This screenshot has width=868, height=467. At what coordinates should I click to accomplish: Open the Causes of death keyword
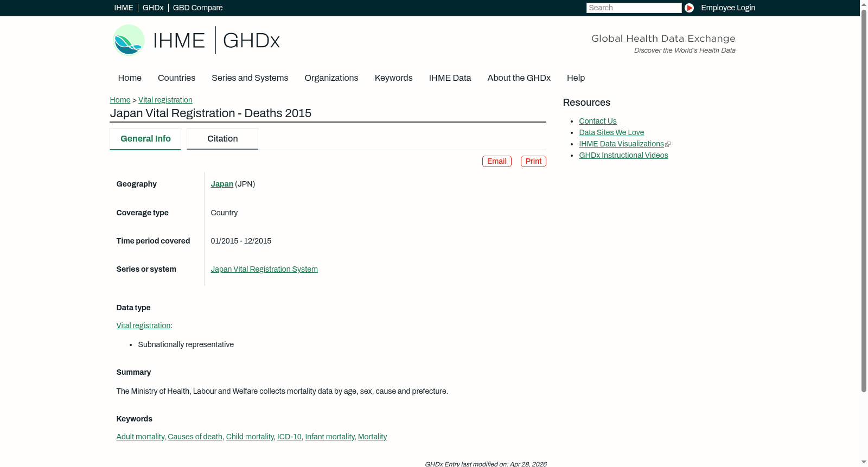[x=195, y=437]
